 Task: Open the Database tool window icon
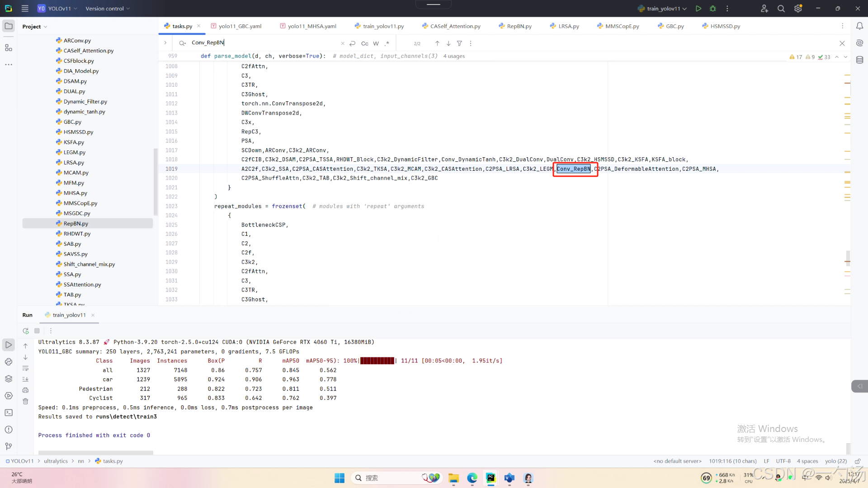[x=859, y=60]
